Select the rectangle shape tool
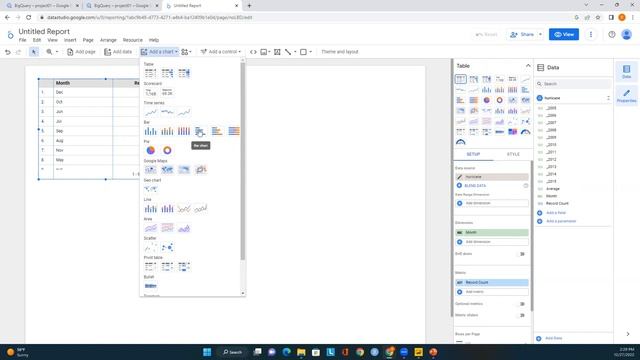 pos(303,52)
